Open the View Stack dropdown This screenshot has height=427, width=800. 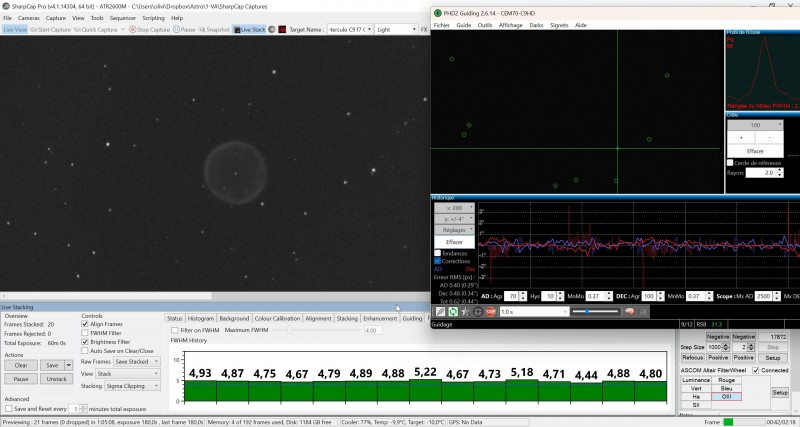point(128,373)
